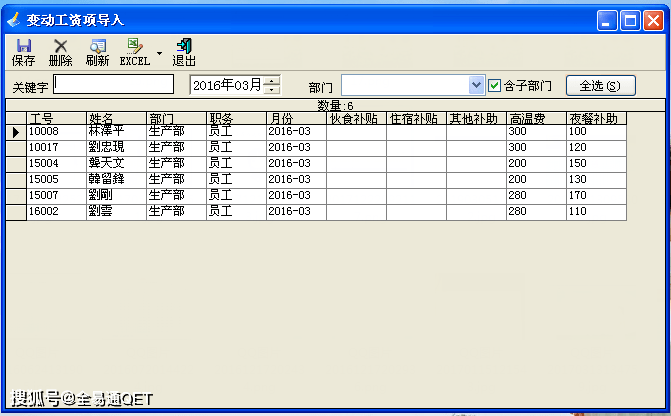671x416 pixels.
Task: Click the 保存 save icon
Action: 24,46
